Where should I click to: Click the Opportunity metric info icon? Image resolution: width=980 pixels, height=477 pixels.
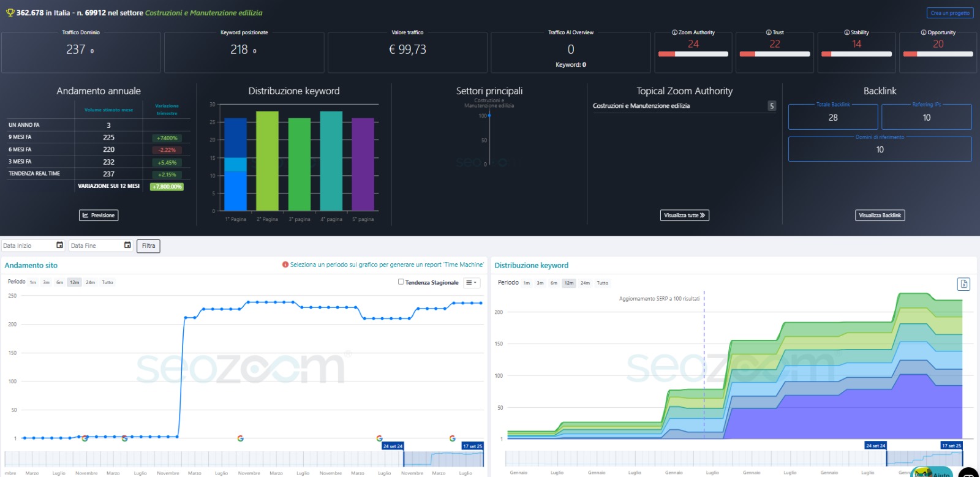tap(923, 32)
